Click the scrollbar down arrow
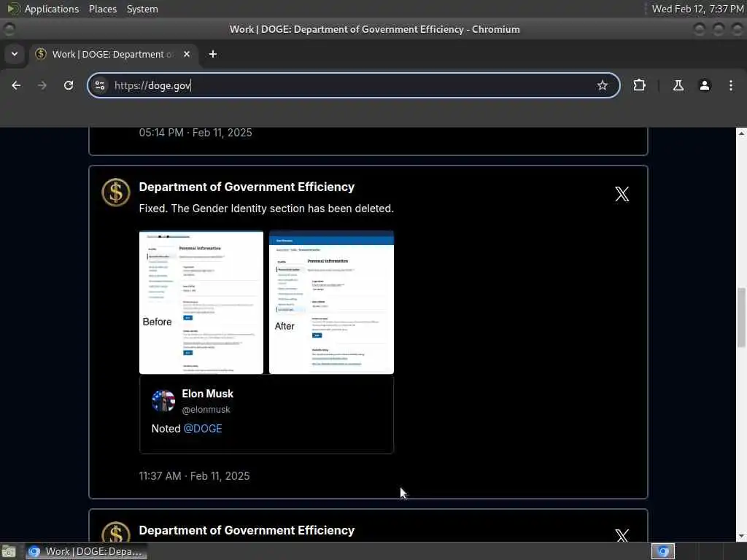 [741, 537]
